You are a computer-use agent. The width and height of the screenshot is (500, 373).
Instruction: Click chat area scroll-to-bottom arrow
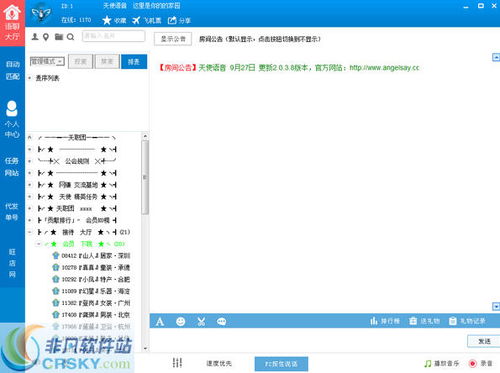[496, 306]
